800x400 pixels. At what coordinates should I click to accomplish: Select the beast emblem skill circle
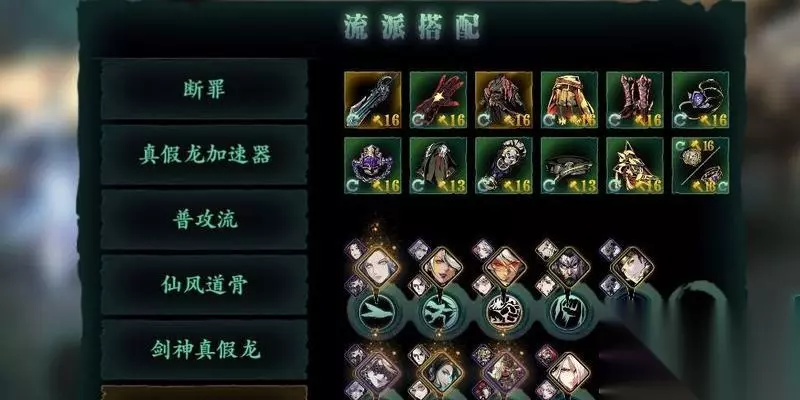(504, 312)
